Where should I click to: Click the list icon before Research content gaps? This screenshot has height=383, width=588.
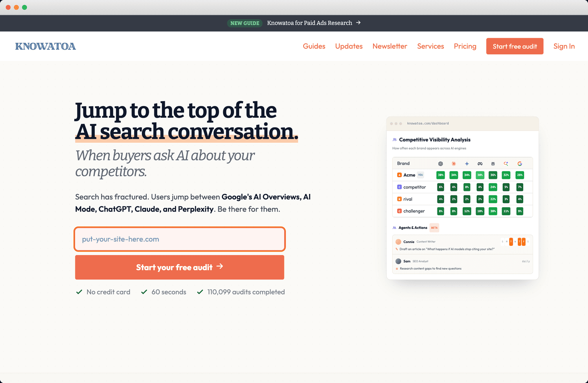coord(397,269)
